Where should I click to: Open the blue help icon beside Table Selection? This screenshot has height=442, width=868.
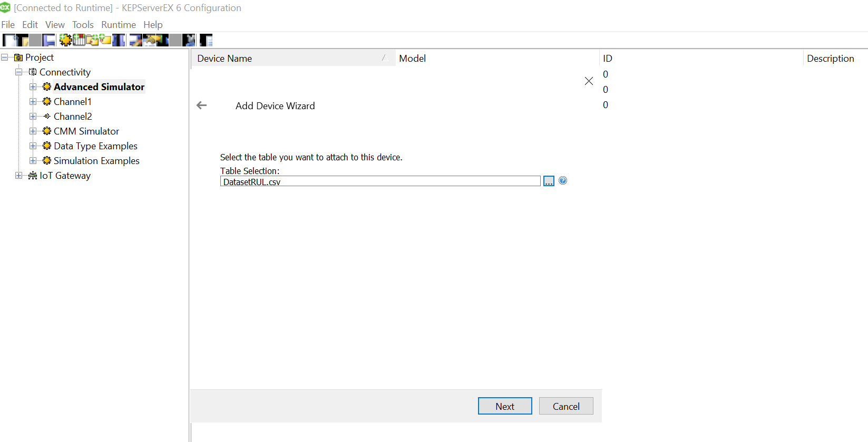[563, 181]
